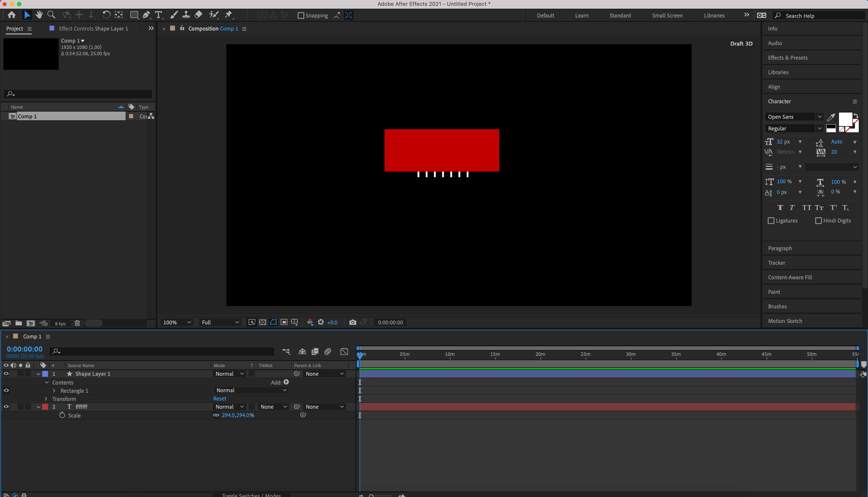Expand the Effects & Presets panel
Image resolution: width=868 pixels, height=497 pixels.
(788, 58)
